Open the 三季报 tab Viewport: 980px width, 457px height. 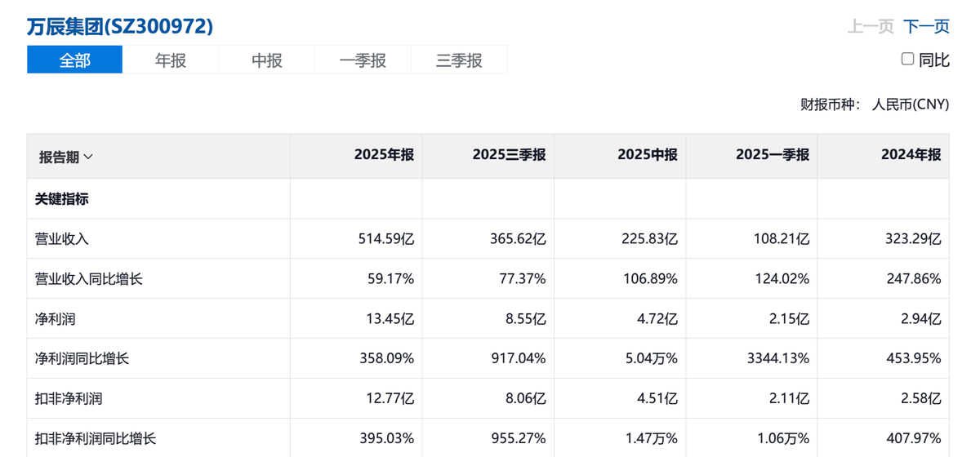(459, 60)
